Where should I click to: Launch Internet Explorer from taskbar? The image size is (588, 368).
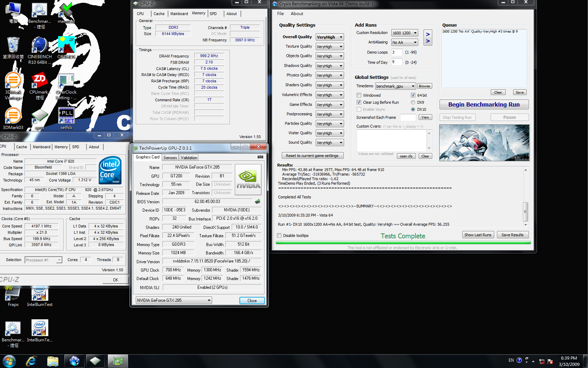click(x=31, y=361)
